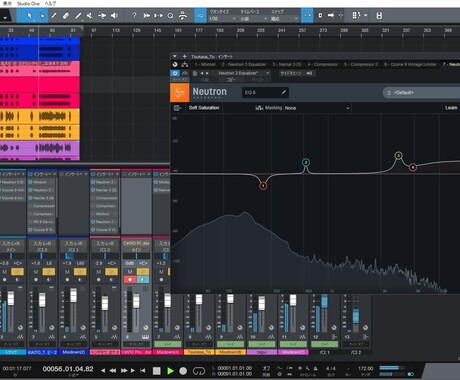The image size is (460, 380).
Task: Select the Range tool in the toolbar
Action: (42, 15)
